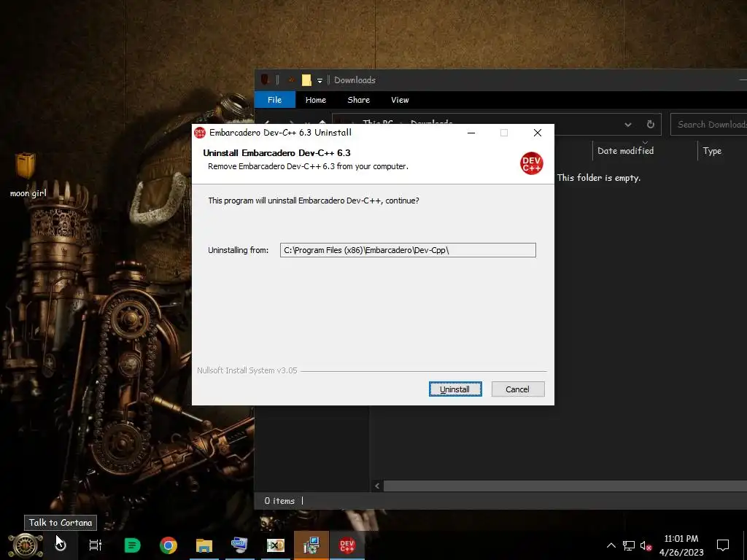Click the leftmost Quick Access icon in Explorer title
Viewport: 747px width, 560px height.
tap(265, 79)
